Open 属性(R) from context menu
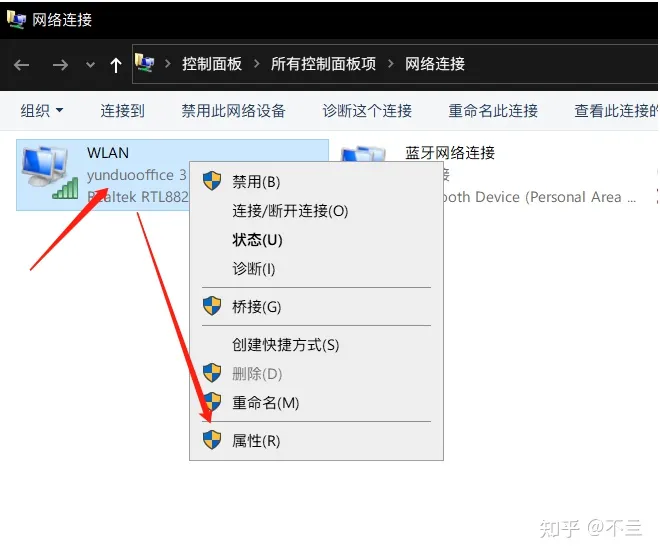The image size is (660, 556). click(316, 441)
